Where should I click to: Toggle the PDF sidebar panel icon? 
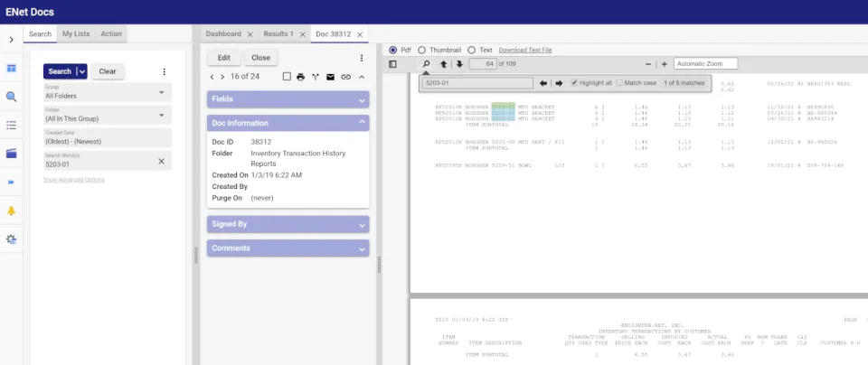click(x=392, y=64)
